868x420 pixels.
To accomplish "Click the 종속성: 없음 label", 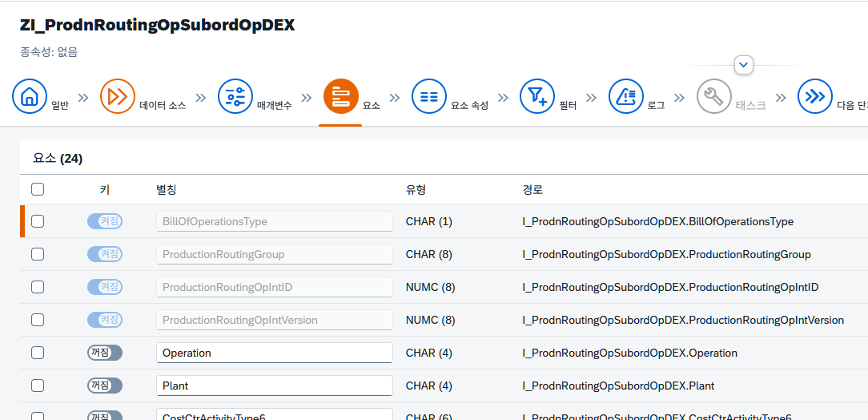I will pyautogui.click(x=49, y=52).
